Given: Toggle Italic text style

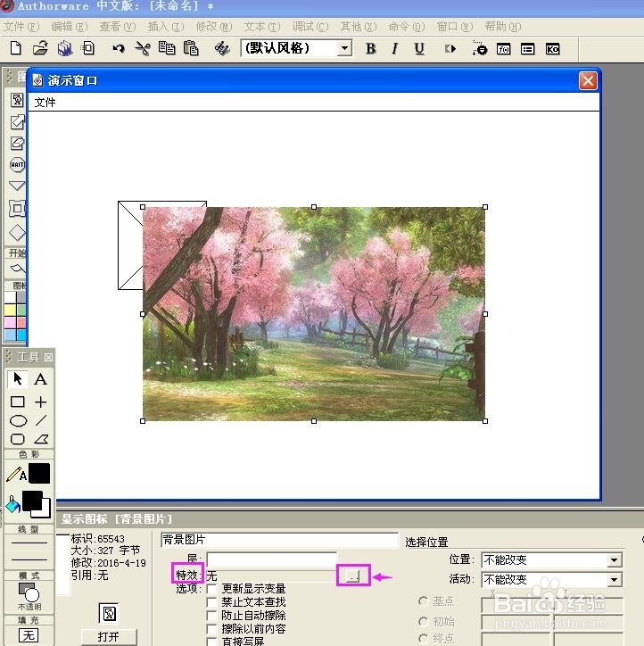Looking at the screenshot, I should click(x=394, y=48).
